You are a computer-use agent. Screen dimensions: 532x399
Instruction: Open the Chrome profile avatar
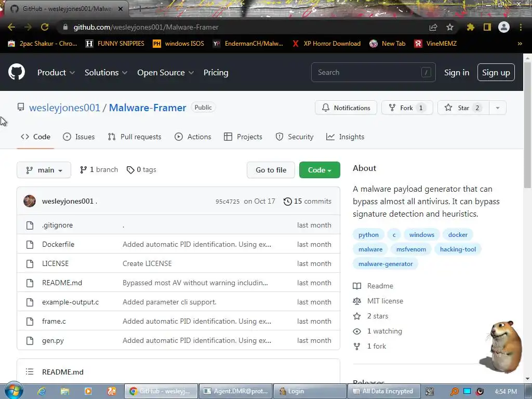click(504, 27)
